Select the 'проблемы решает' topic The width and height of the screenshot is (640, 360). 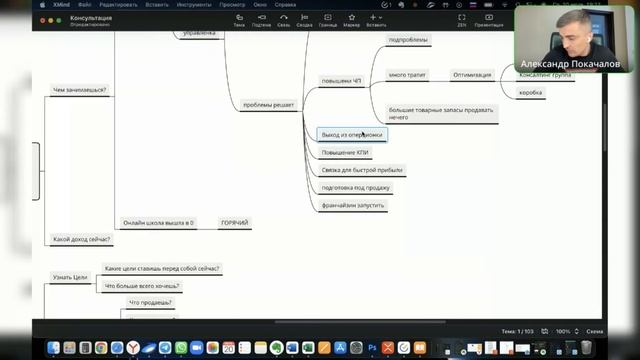coord(269,105)
